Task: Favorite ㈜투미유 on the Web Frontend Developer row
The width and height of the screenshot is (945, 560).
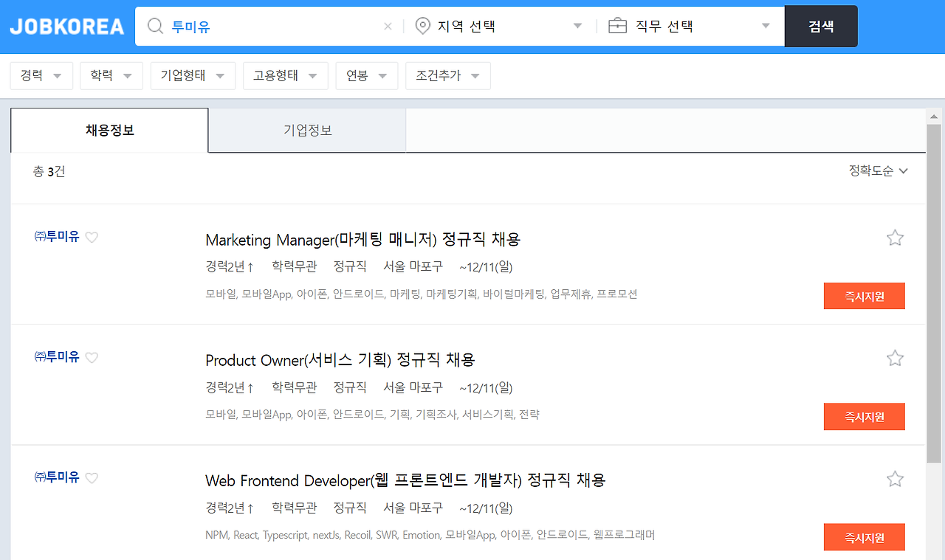Action: pos(92,477)
